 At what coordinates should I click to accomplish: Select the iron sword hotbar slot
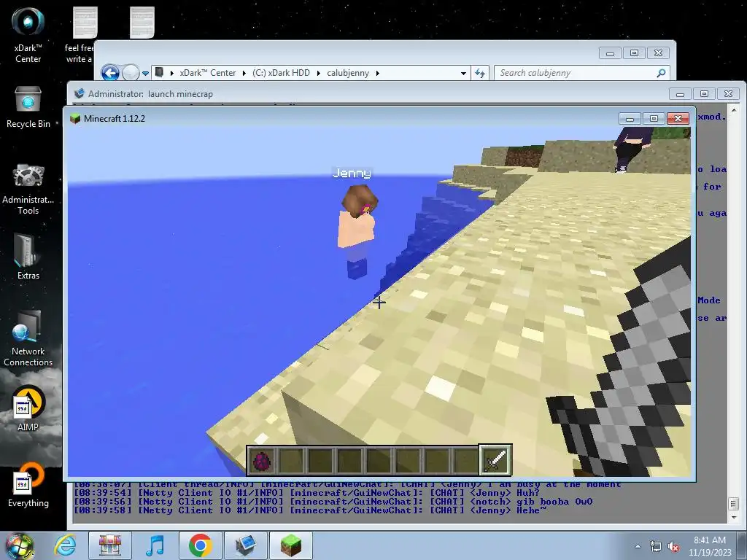(x=495, y=460)
